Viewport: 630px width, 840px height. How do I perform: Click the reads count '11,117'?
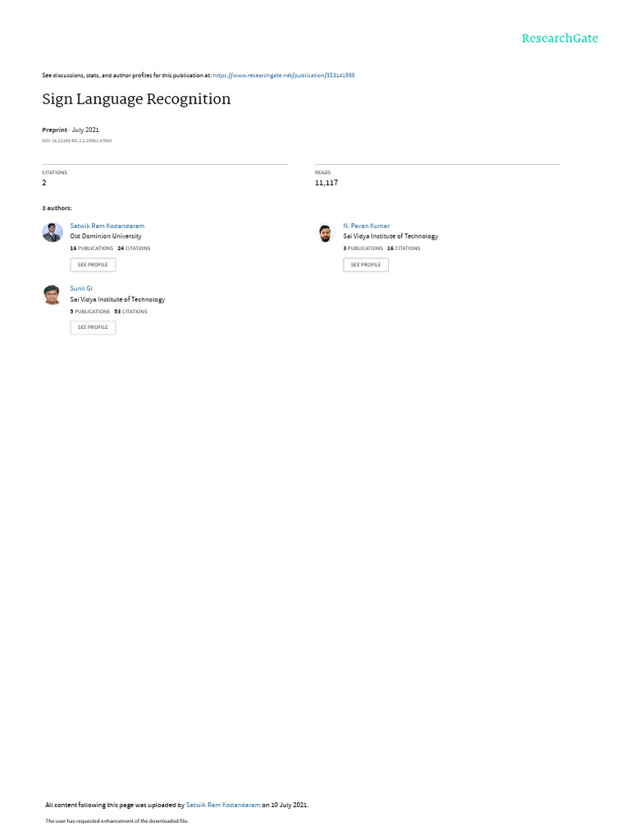tap(326, 183)
